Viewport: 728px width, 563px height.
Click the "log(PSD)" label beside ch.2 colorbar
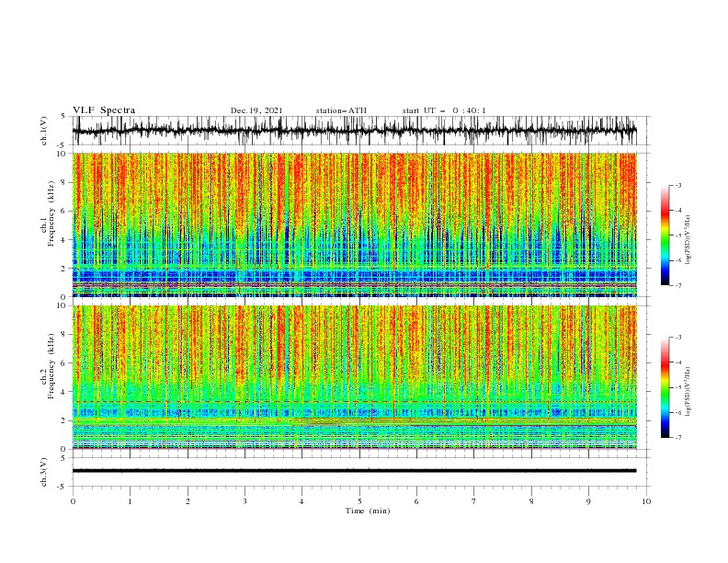click(x=688, y=392)
